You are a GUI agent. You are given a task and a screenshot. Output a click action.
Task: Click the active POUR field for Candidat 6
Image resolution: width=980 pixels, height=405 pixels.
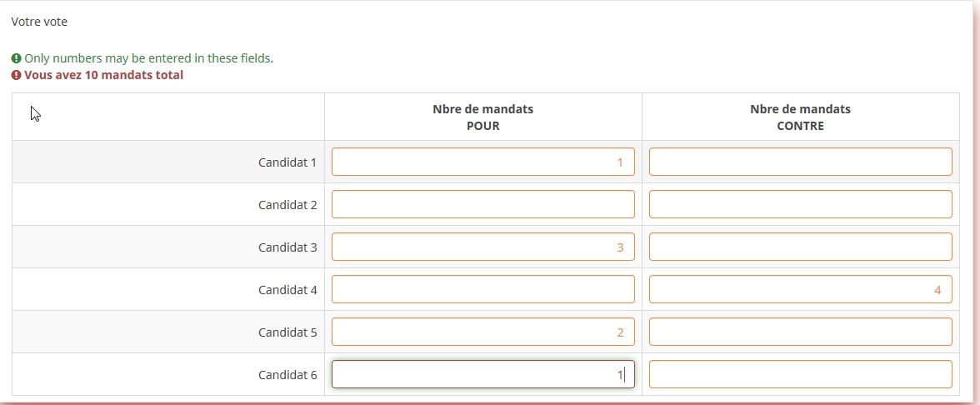[482, 374]
